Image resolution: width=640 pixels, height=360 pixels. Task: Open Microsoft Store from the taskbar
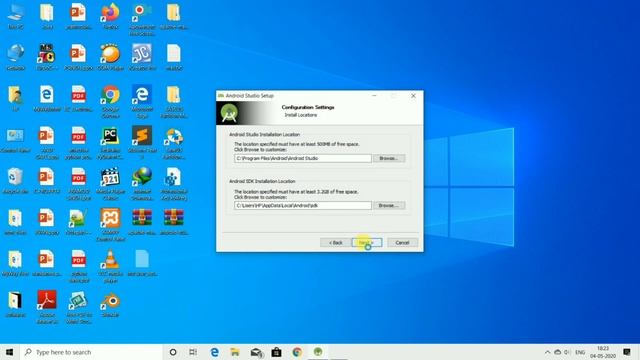pos(276,352)
